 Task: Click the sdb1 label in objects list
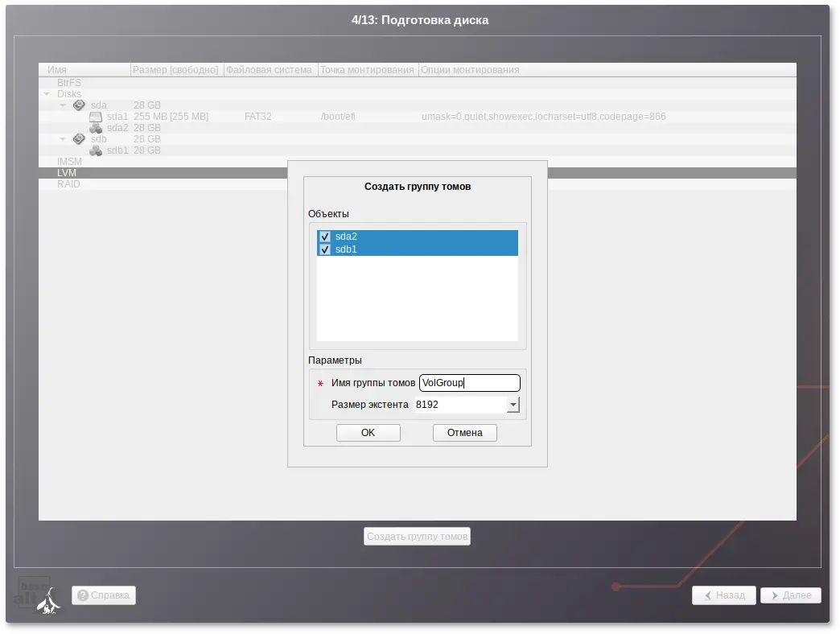click(x=346, y=249)
